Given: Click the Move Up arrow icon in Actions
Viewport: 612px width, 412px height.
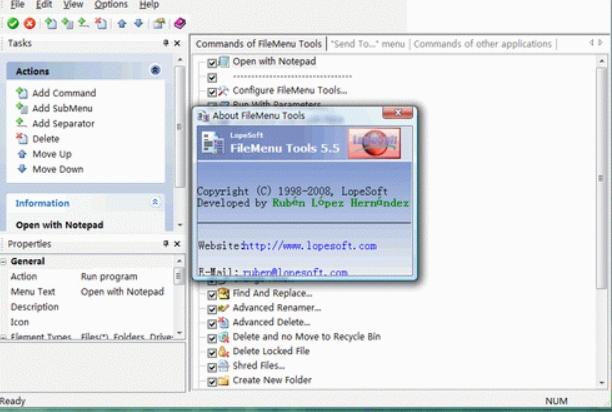Looking at the screenshot, I should coord(22,154).
